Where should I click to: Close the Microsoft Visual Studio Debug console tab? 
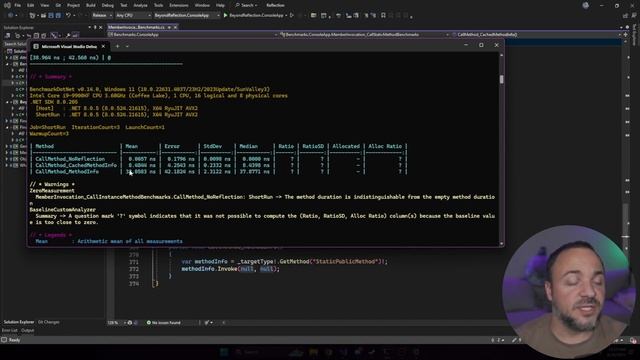(x=103, y=47)
